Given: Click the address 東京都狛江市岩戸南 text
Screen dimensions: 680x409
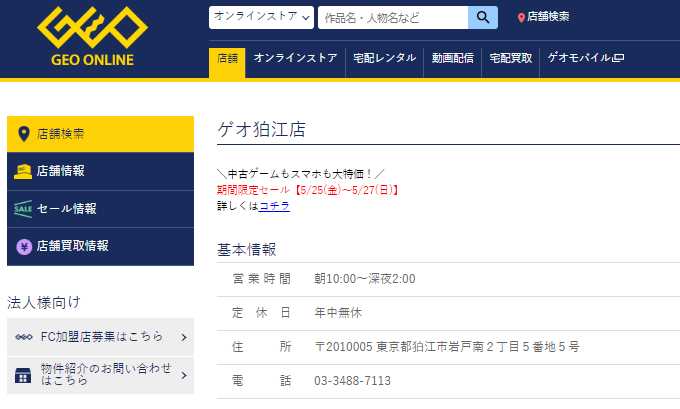Looking at the screenshot, I should pyautogui.click(x=430, y=347).
